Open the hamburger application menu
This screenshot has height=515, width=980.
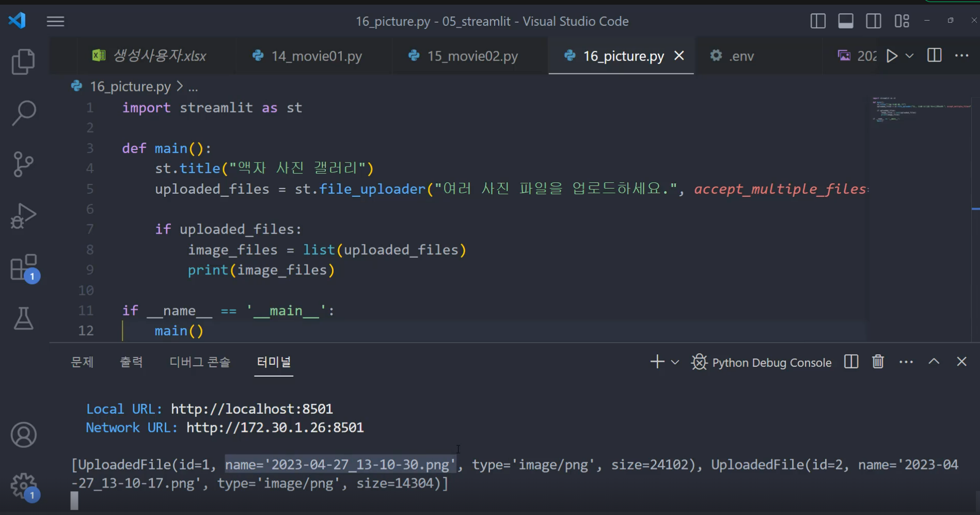coord(55,21)
